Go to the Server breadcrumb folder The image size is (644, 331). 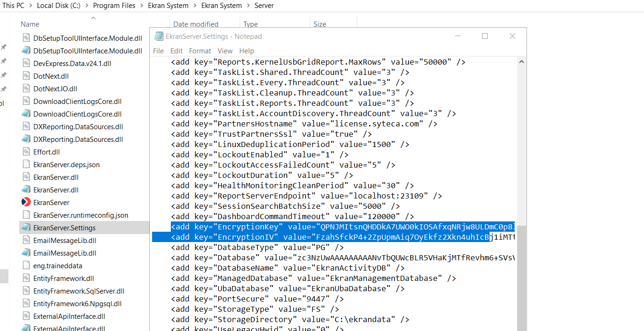pos(264,6)
